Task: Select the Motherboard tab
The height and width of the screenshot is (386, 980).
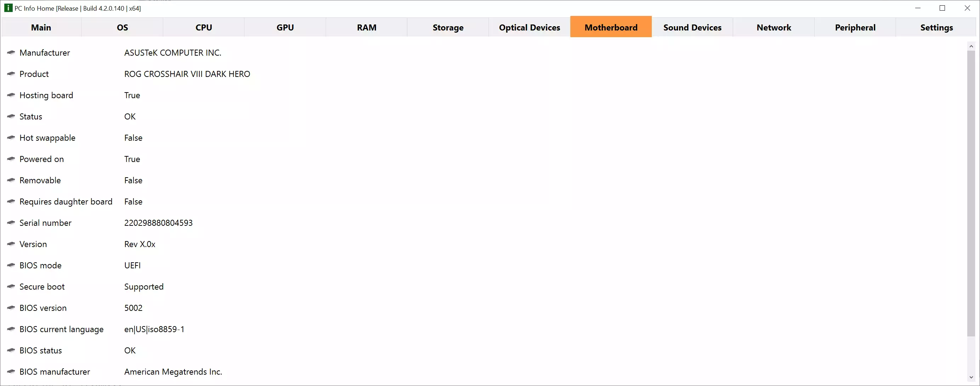Action: pos(611,27)
